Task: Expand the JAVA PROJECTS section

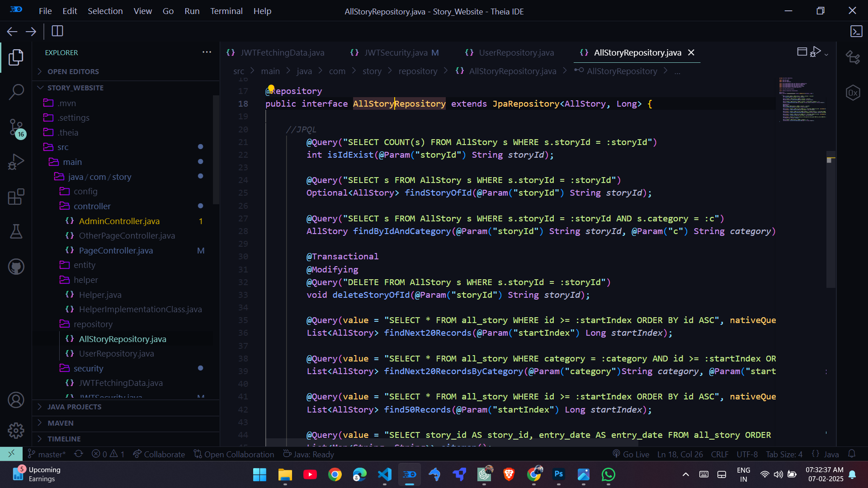Action: 75,407
